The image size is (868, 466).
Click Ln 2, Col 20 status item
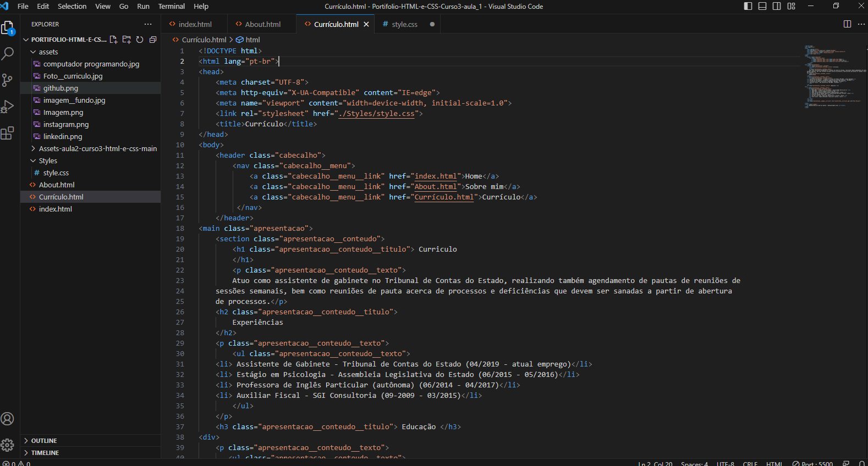tap(655, 463)
